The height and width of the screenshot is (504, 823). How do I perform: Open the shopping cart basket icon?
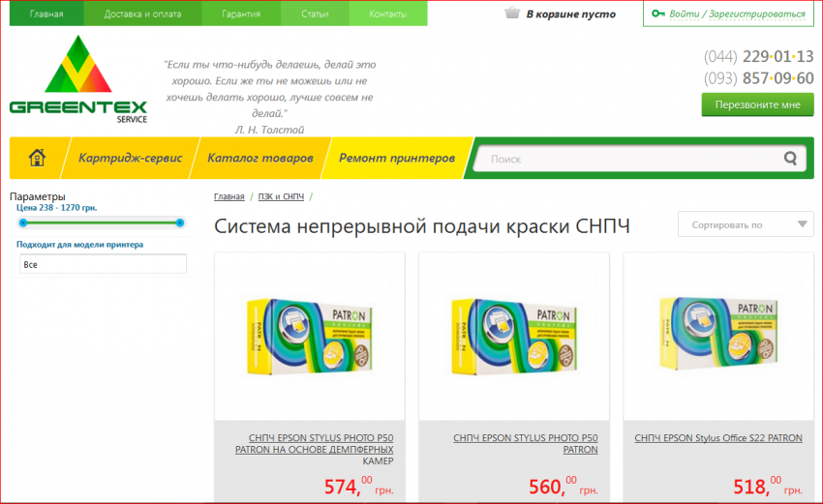(x=512, y=14)
